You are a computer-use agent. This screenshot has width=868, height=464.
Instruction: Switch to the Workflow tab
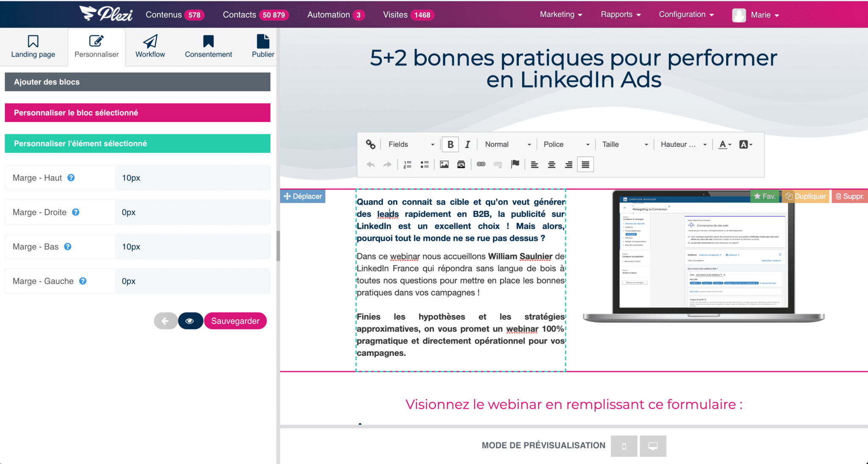[x=150, y=47]
